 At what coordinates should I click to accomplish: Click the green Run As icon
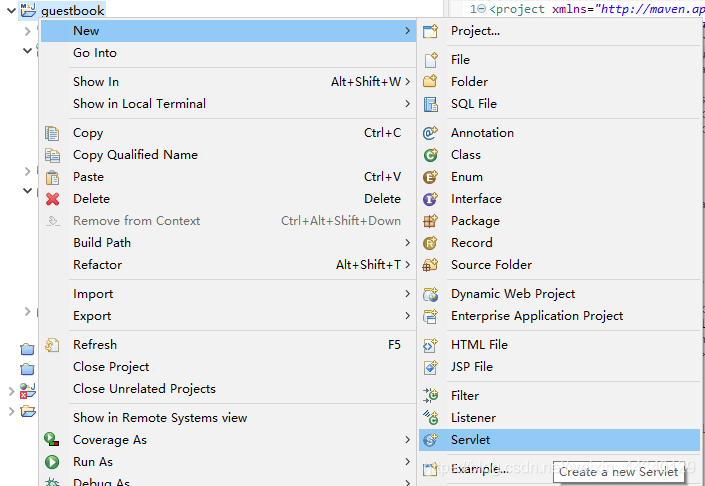pyautogui.click(x=53, y=462)
